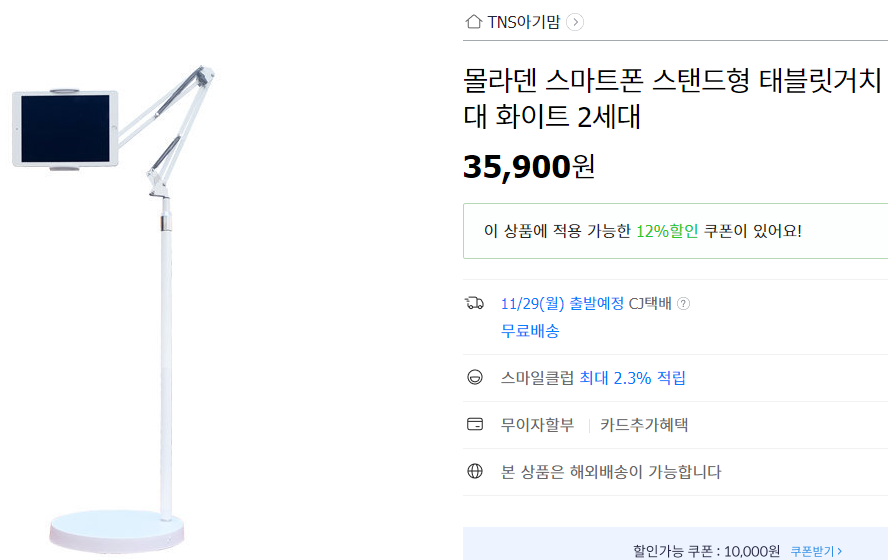Click the delivery truck icon
888x560 pixels.
point(475,303)
